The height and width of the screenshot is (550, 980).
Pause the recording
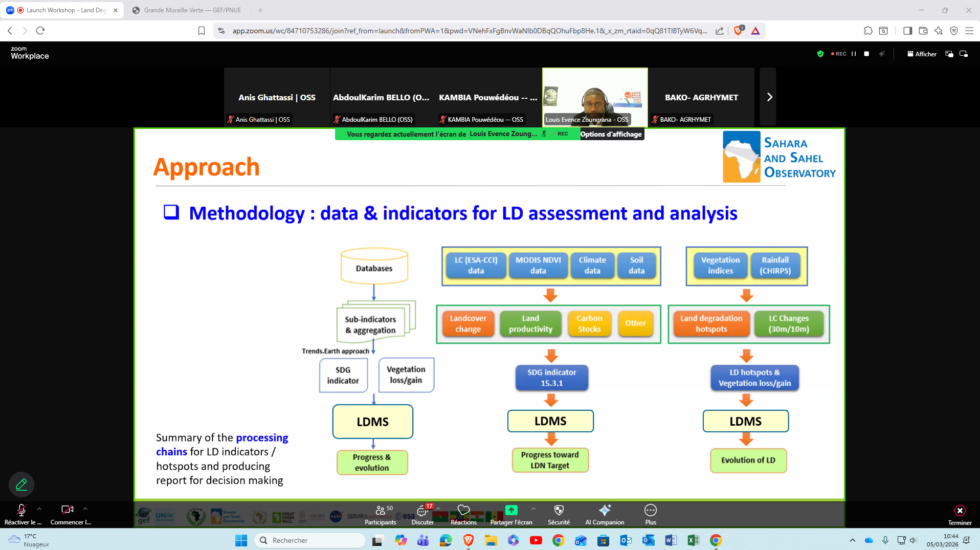854,54
